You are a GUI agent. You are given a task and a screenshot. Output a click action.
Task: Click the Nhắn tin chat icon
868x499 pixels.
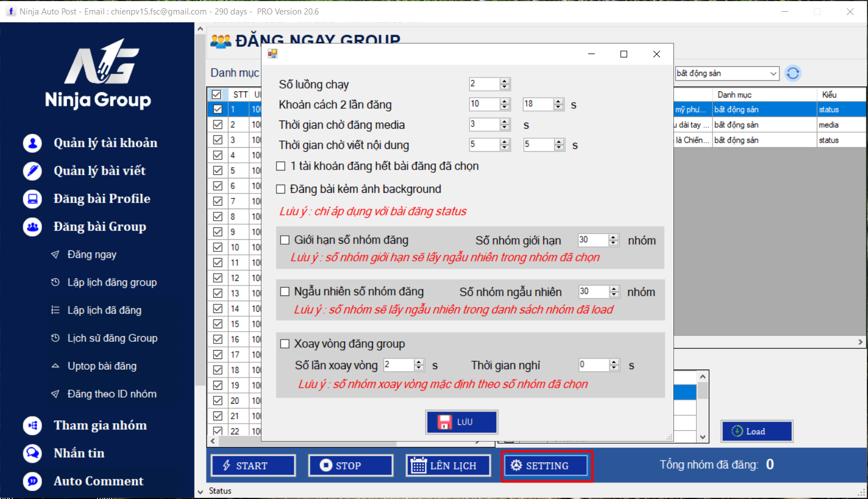coord(32,453)
